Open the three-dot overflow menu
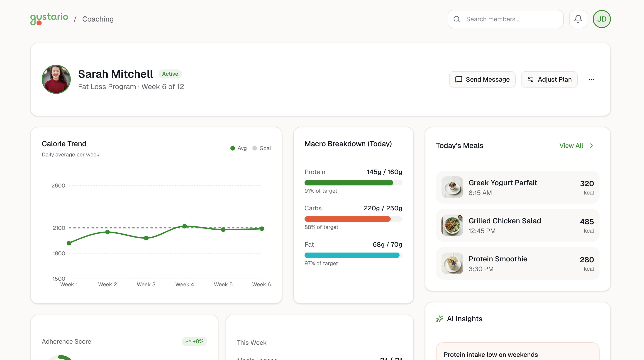 (x=591, y=79)
